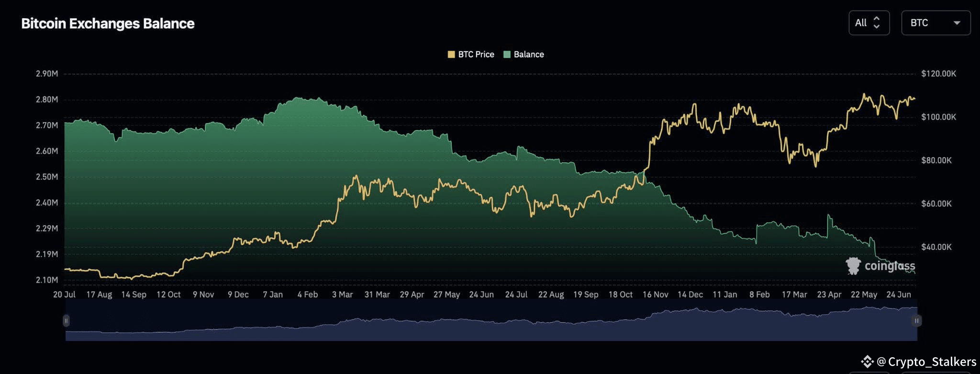Click the 18 Oct date label
Viewport: 980px width, 374px height.
click(621, 295)
